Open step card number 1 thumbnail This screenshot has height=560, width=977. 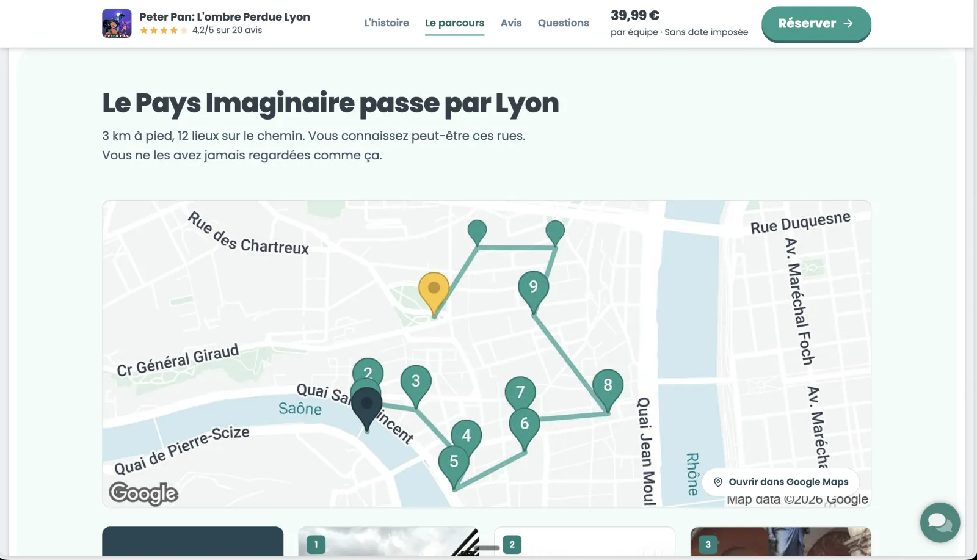tap(388, 543)
